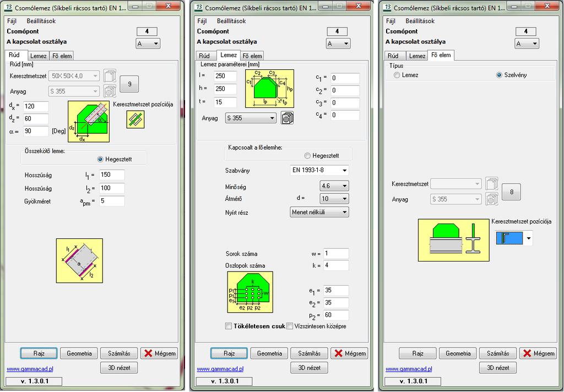Open cross-section position dropdown arrow in right window
Image resolution: width=564 pixels, height=392 pixels.
528,238
